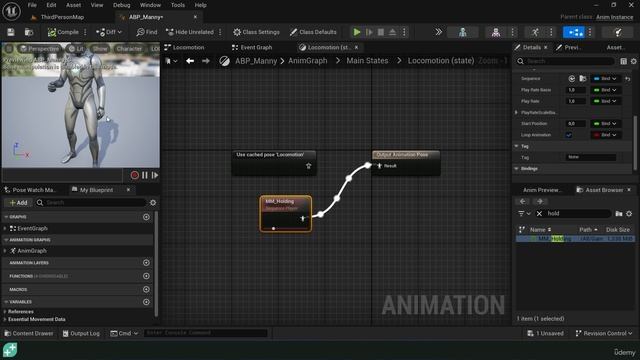Viewport: 640px width, 360px height.
Task: Switch to Animation editor mode icon
Action: 535,32
